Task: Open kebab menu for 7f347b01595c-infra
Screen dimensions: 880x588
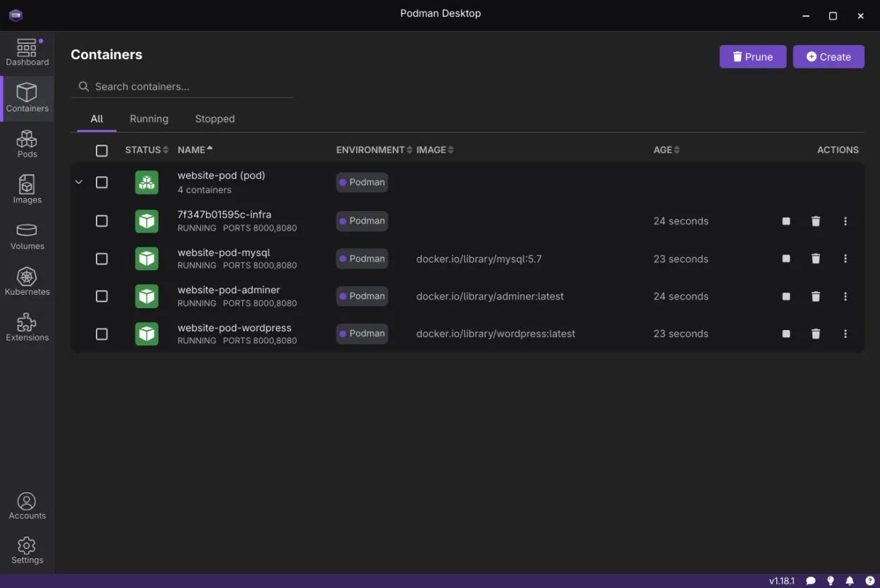Action: (x=845, y=221)
